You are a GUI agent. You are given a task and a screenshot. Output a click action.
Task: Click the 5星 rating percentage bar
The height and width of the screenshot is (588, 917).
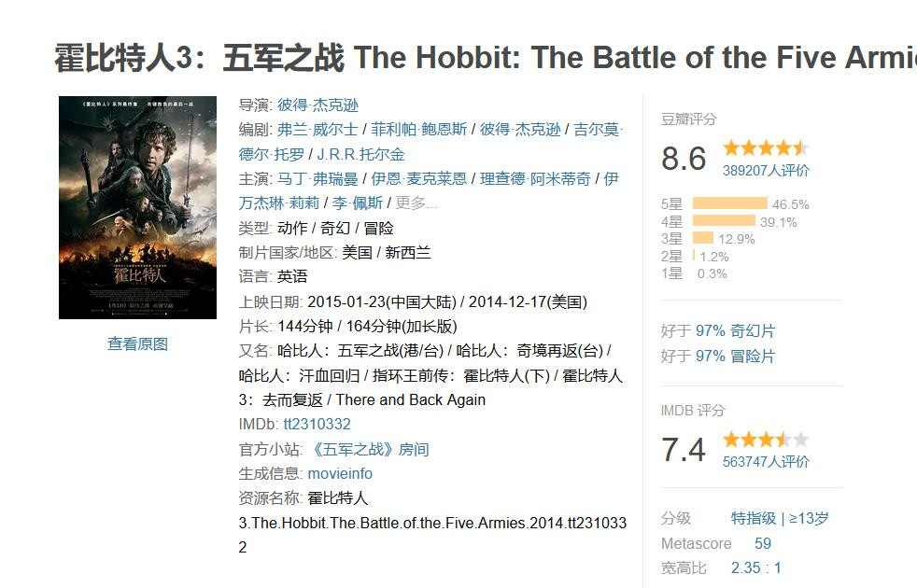(x=730, y=203)
